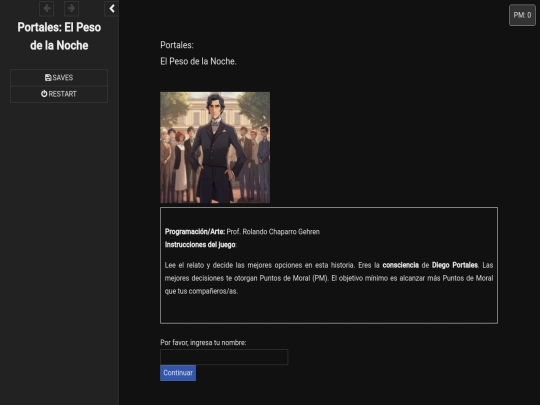Click 'Prof. Rolando Chaparro Gehren' credit text
540x405 pixels.
click(273, 232)
